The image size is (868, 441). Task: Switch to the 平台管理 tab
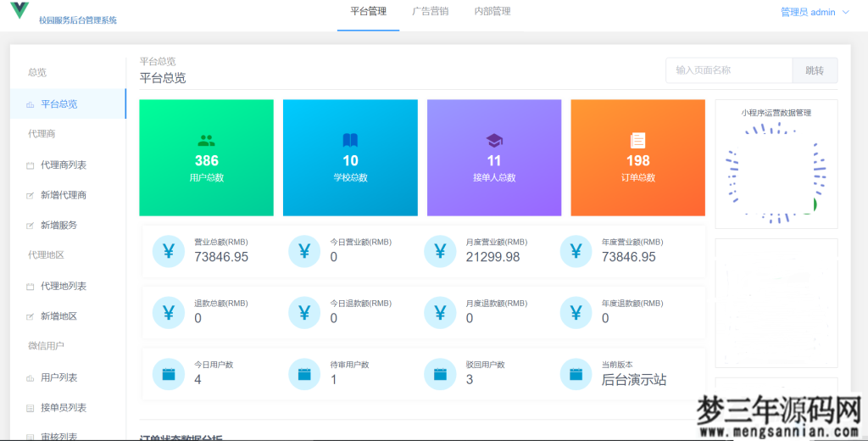(x=368, y=12)
